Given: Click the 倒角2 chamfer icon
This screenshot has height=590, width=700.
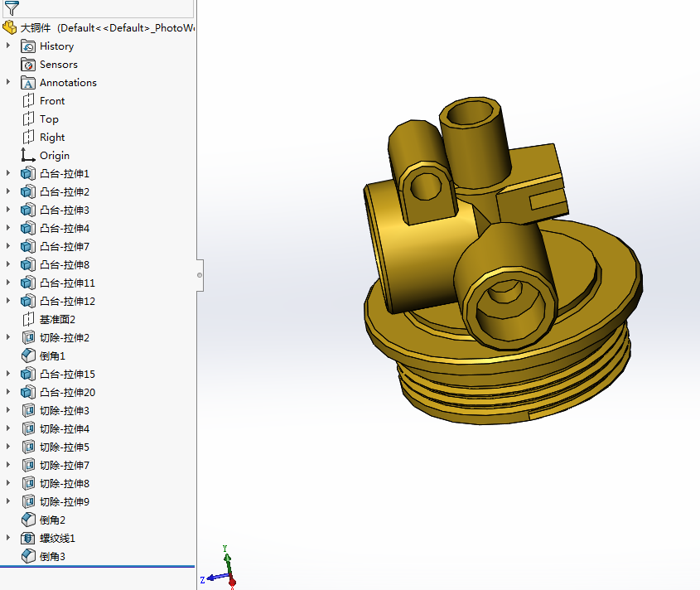Looking at the screenshot, I should [28, 520].
